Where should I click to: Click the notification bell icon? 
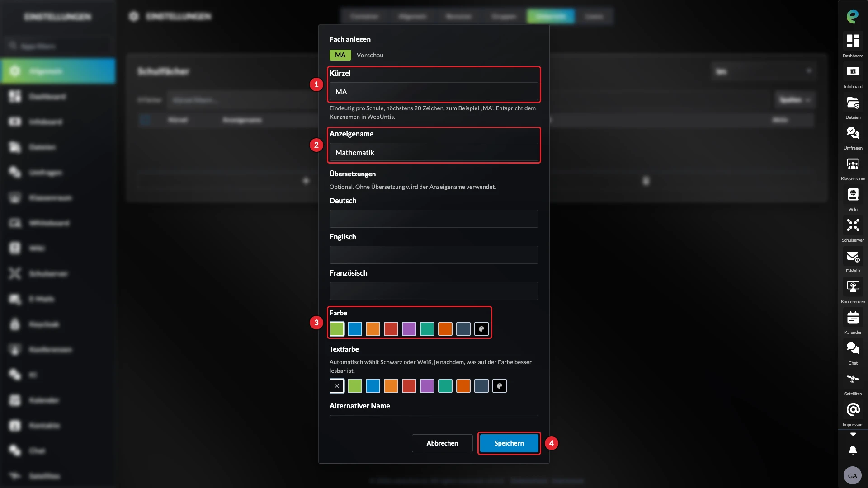[853, 450]
